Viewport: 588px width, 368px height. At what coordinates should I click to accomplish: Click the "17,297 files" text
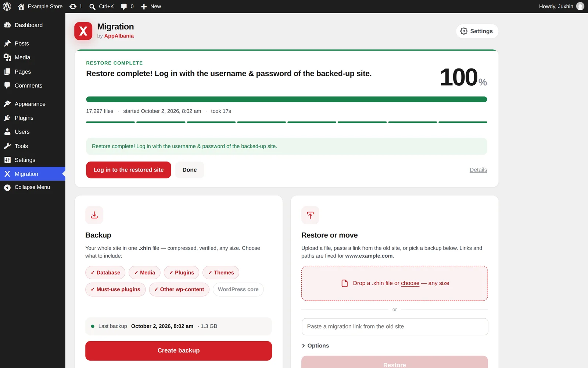[100, 111]
